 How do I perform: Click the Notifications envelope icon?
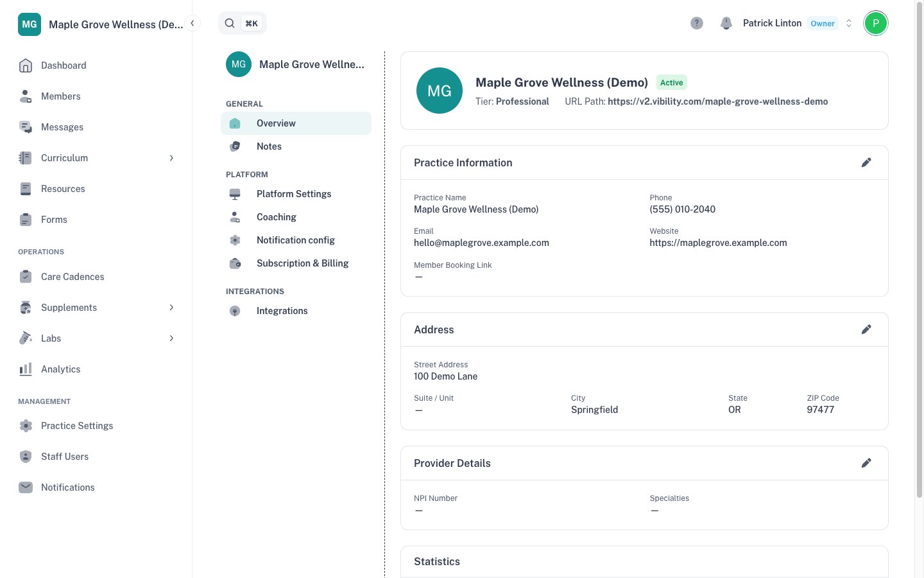coord(26,487)
